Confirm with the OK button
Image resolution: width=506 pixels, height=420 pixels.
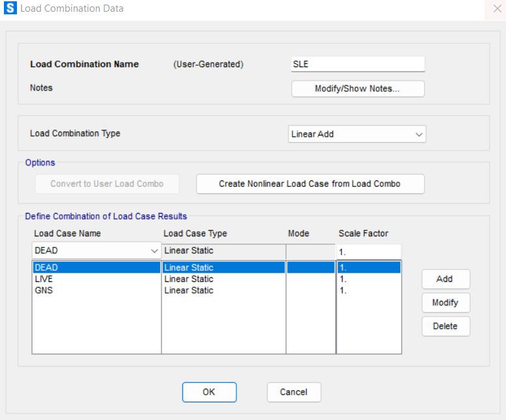[x=209, y=391]
